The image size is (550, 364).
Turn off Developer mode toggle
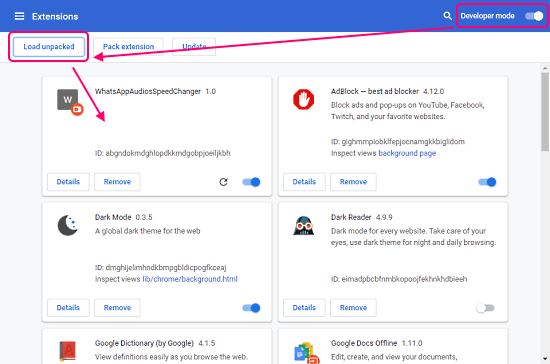point(534,16)
